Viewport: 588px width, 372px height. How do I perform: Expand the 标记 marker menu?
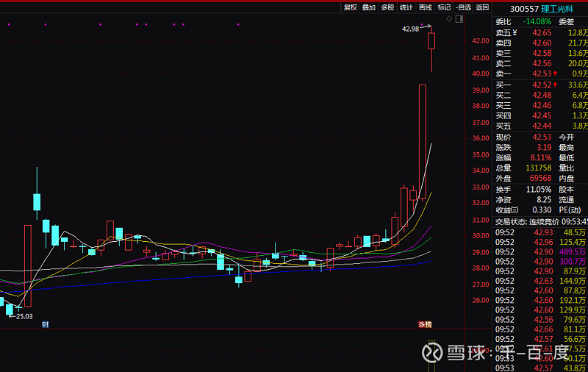pos(444,7)
